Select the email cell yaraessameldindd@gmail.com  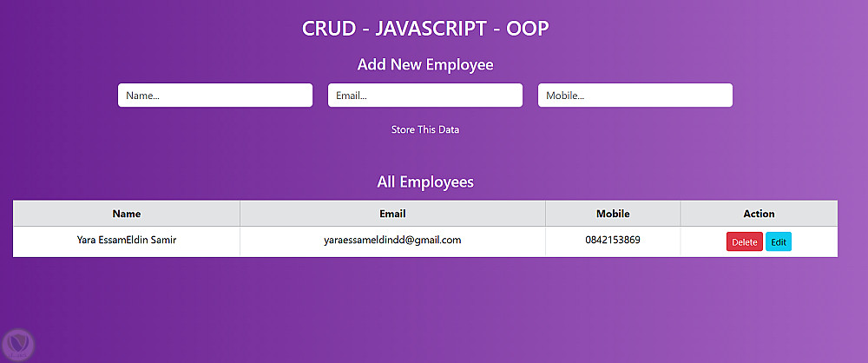tap(392, 241)
